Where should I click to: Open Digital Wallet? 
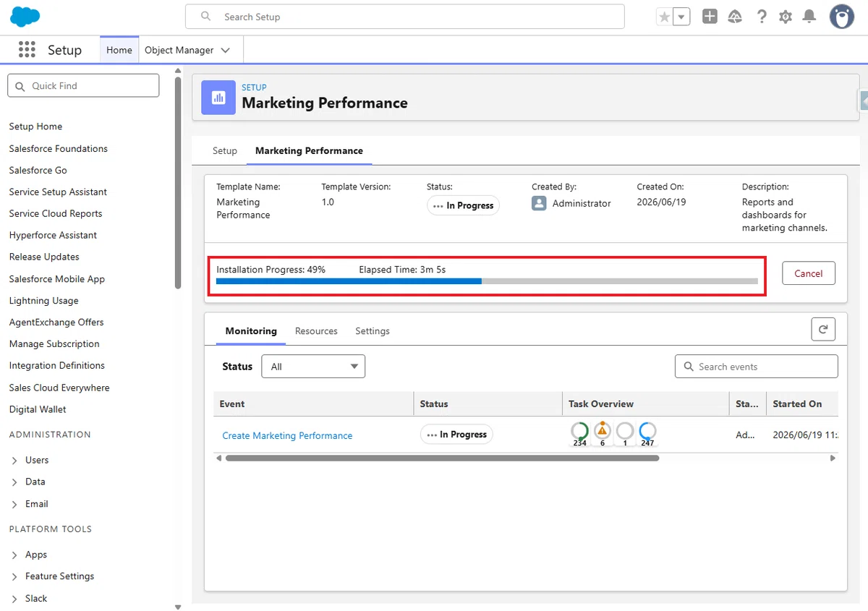tap(38, 409)
